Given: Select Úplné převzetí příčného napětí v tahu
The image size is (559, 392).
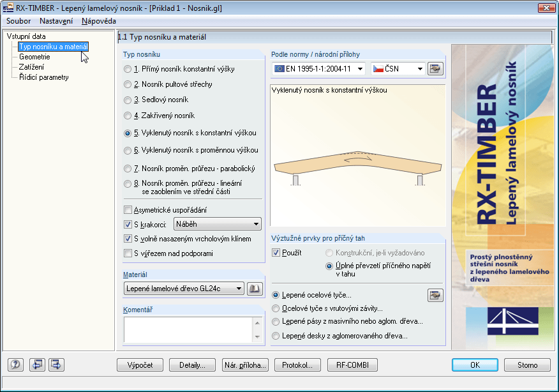Looking at the screenshot, I should coord(329,266).
